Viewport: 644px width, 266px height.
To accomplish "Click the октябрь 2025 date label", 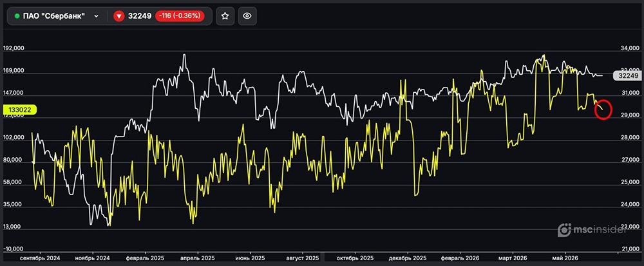I will [x=355, y=258].
